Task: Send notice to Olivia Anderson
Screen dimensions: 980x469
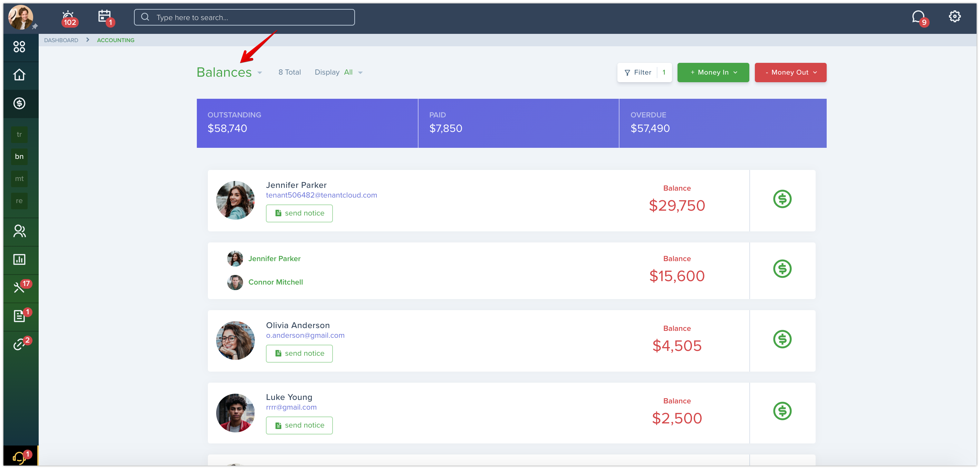Action: coord(299,354)
